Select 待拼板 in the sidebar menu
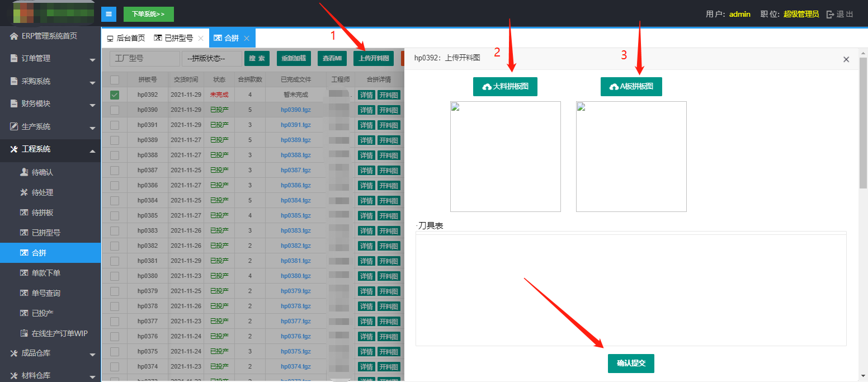Viewport: 868px width, 382px height. 42,213
